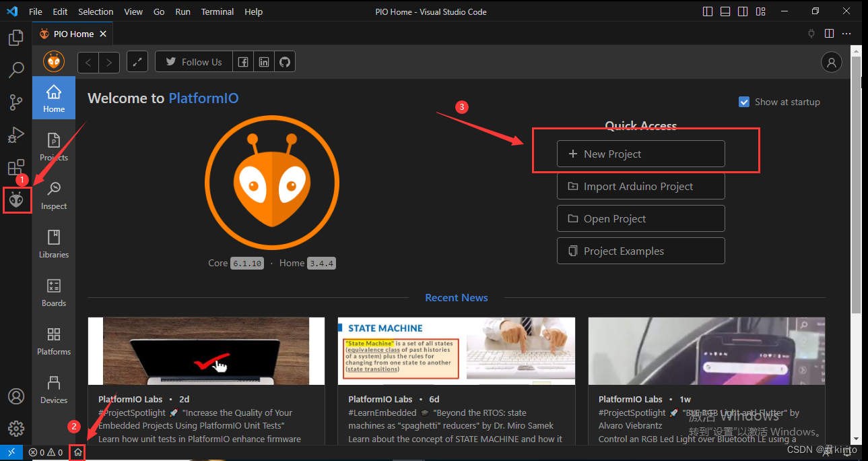Open the PlatformIO Inspect tool
Viewport: 868px width, 461px height.
click(x=53, y=195)
